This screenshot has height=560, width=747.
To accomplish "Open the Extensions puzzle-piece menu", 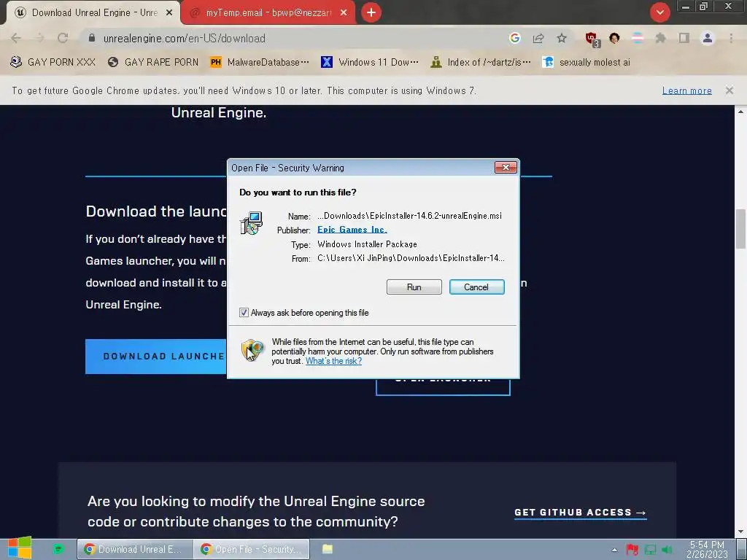I will [660, 38].
